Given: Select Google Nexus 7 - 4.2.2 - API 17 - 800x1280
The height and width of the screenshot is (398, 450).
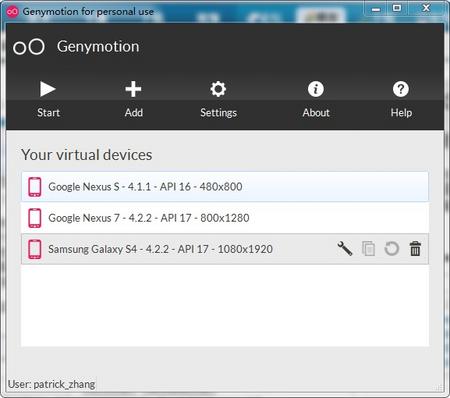Looking at the screenshot, I should click(x=225, y=218).
